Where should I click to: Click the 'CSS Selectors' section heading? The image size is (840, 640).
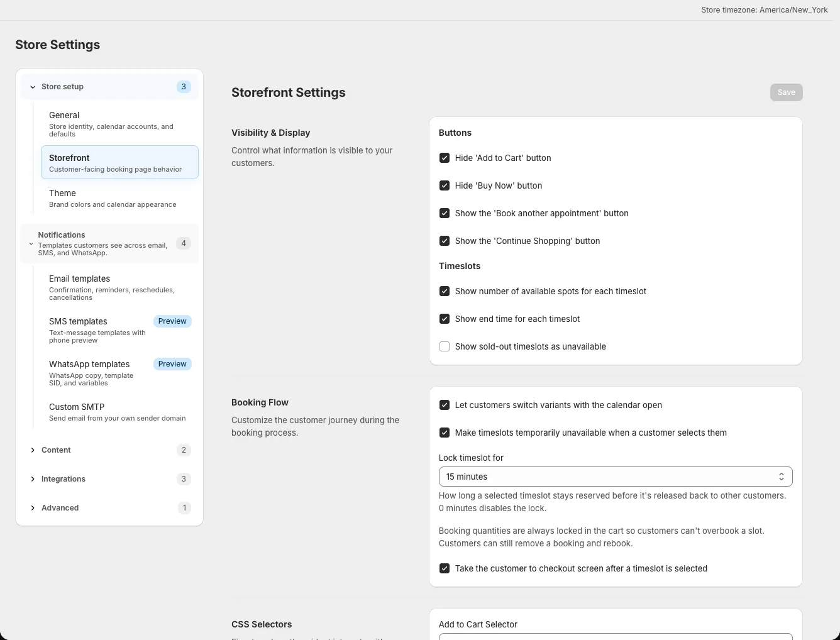click(262, 624)
